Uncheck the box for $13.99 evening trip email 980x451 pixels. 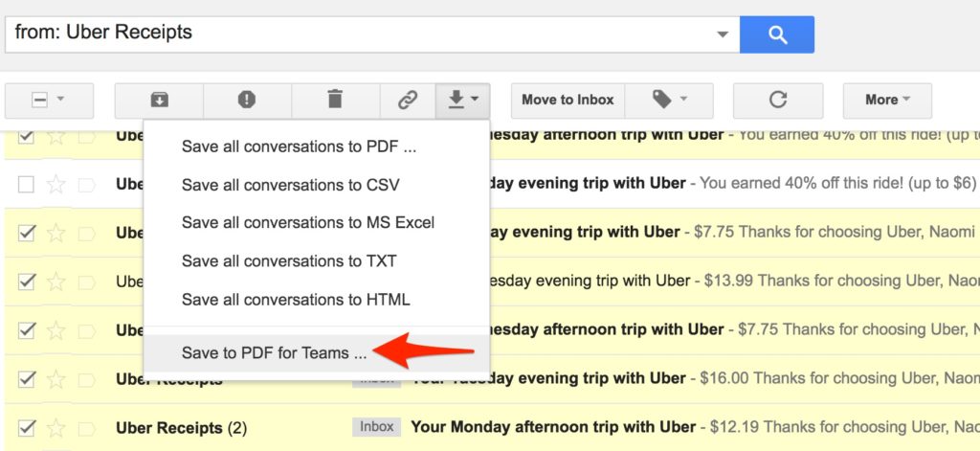coord(26,282)
